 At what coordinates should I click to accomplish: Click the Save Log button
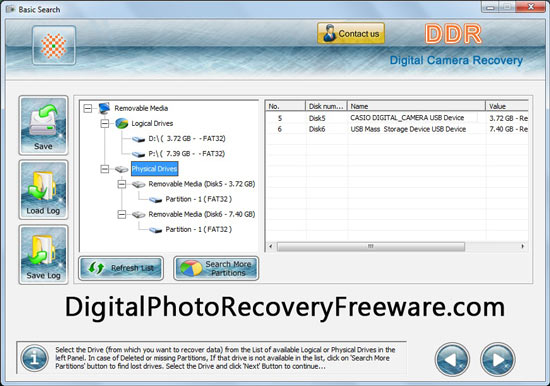coord(43,254)
